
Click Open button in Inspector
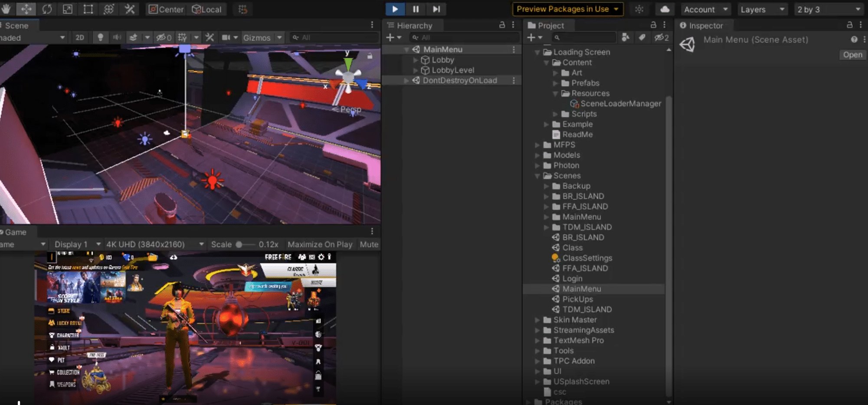[x=852, y=55]
